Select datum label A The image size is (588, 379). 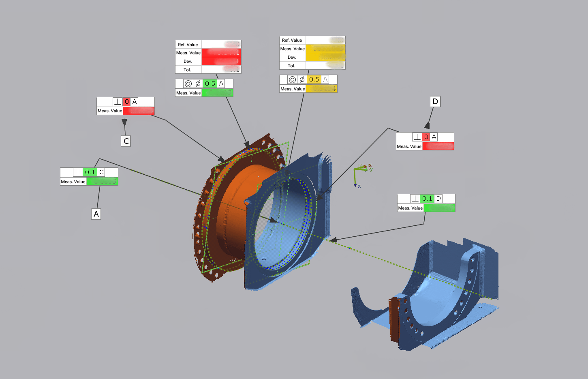point(96,214)
